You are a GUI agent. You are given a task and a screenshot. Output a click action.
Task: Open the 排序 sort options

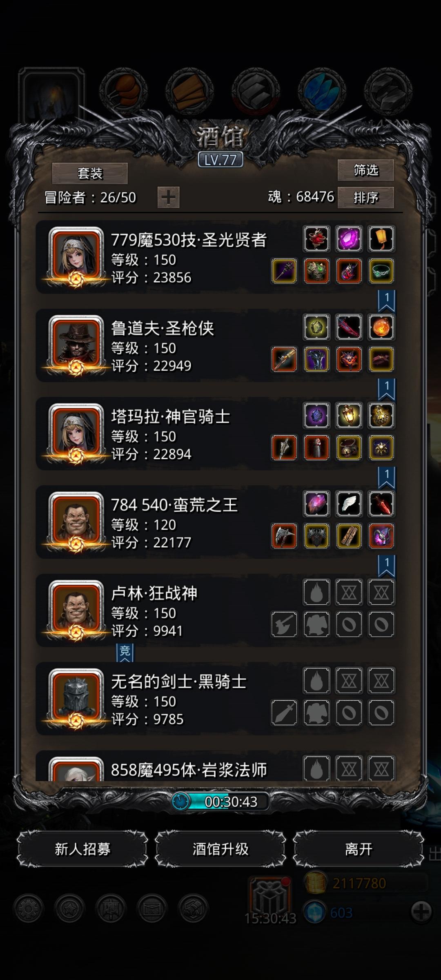pos(365,198)
